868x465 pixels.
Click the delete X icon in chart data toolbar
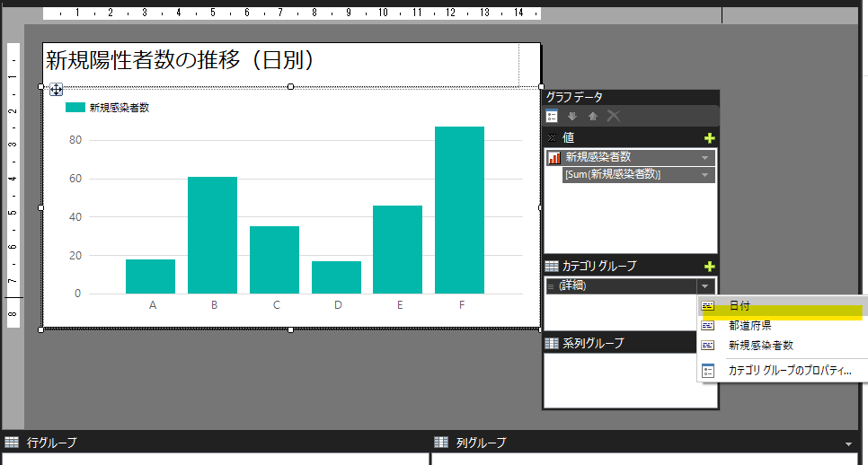tap(613, 116)
